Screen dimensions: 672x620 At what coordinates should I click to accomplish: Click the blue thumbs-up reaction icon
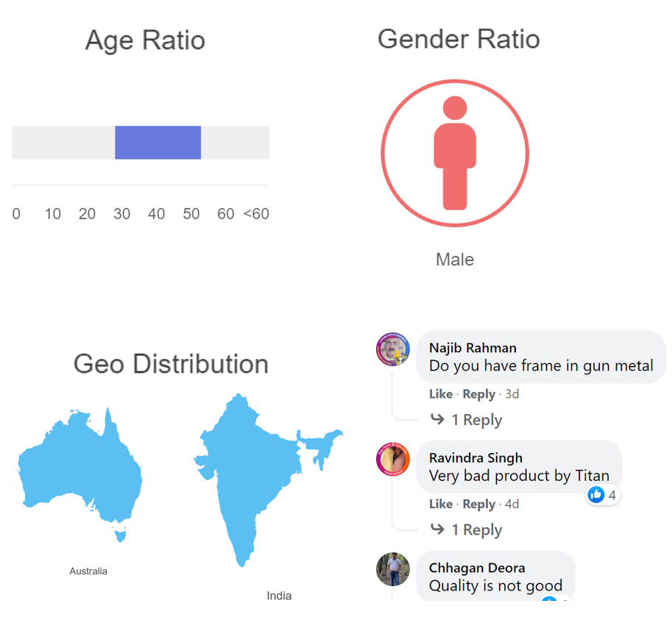point(595,494)
